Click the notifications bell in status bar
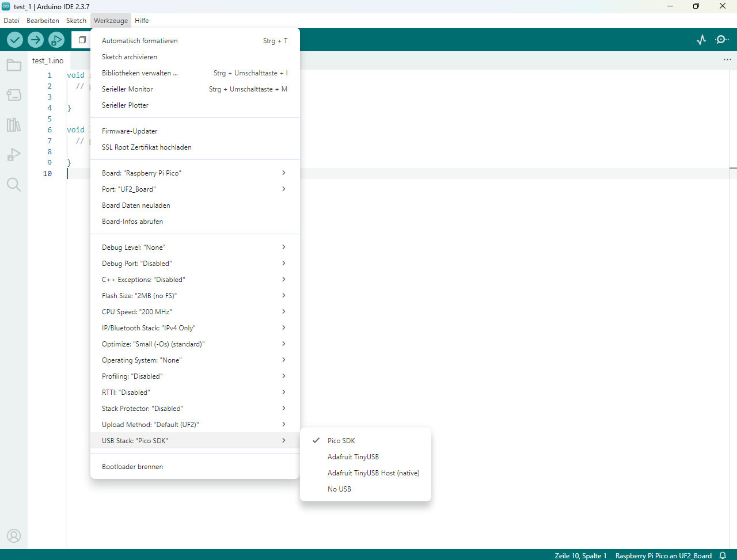Image resolution: width=737 pixels, height=560 pixels. pyautogui.click(x=723, y=555)
